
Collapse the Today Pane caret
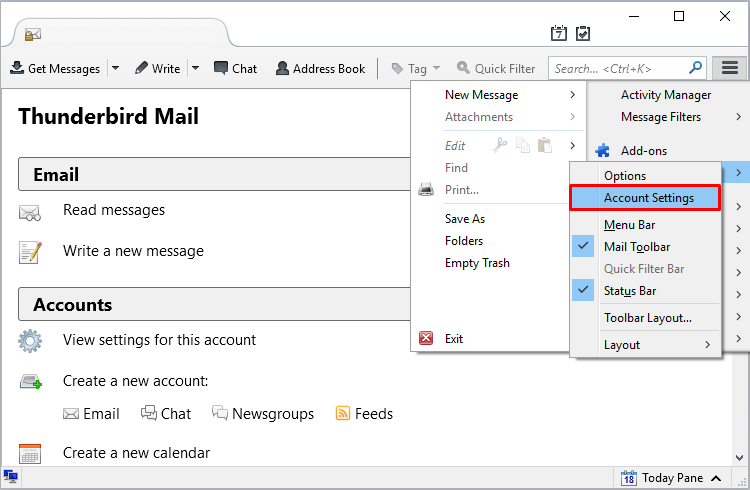[x=716, y=478]
